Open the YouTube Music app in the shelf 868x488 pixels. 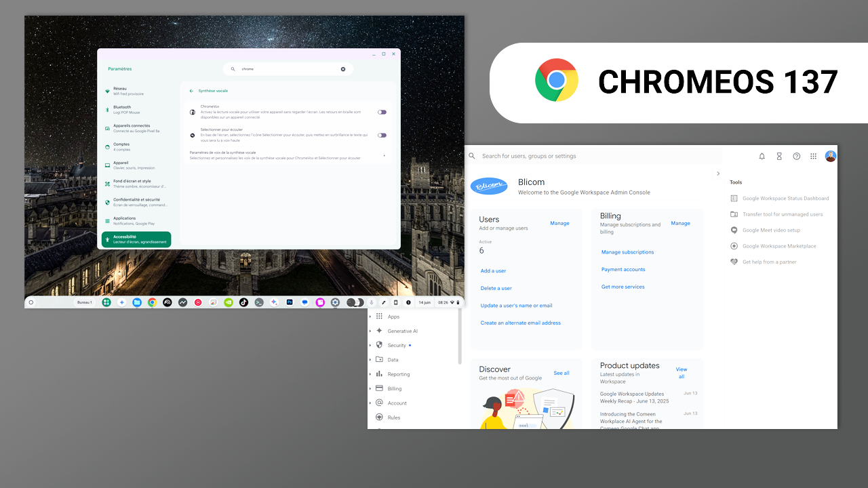tap(198, 302)
